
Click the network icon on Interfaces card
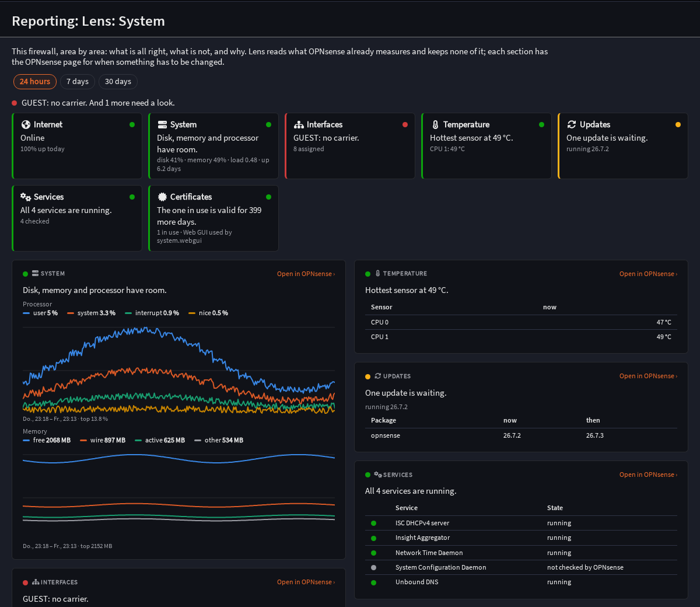tap(299, 124)
